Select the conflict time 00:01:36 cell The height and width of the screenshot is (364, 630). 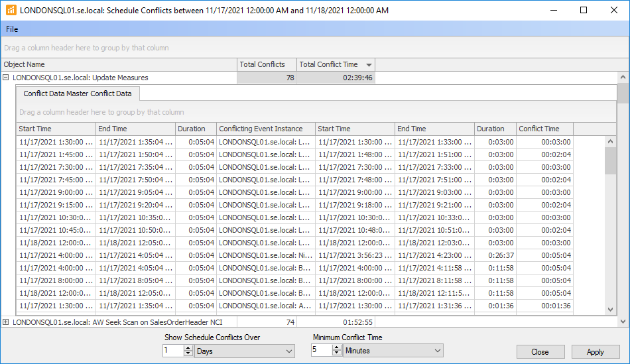point(544,306)
